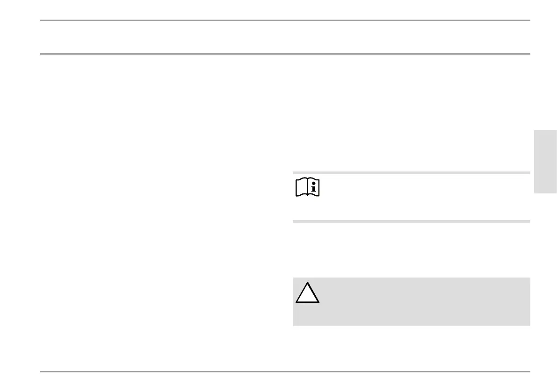The image size is (557, 392).
Task: Click the lower part of the gray warning box
Action: coord(412,317)
